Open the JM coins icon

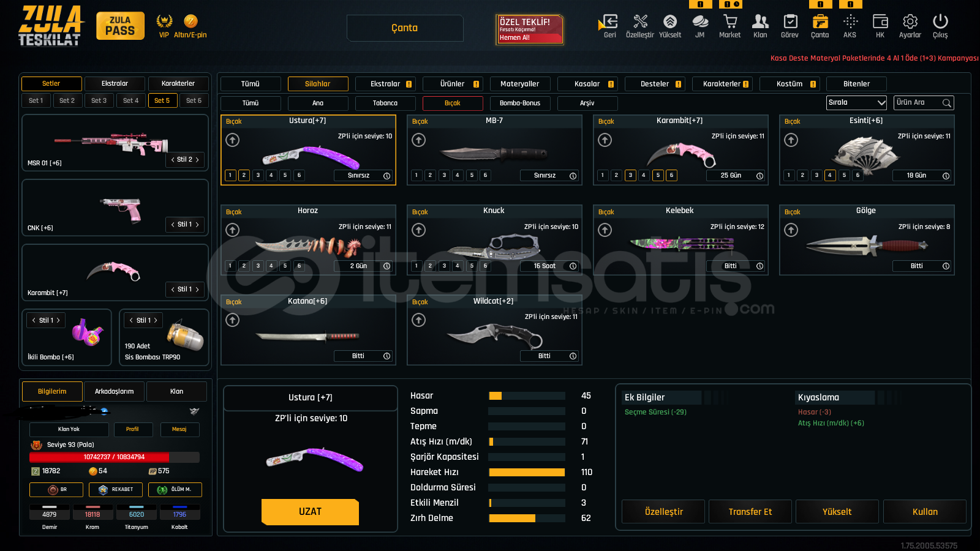(x=700, y=22)
